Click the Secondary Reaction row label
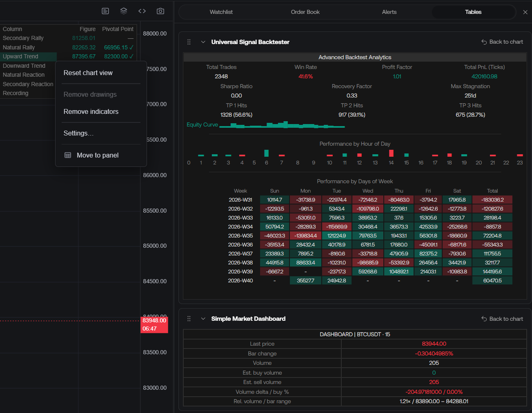The height and width of the screenshot is (413, 532). point(28,84)
